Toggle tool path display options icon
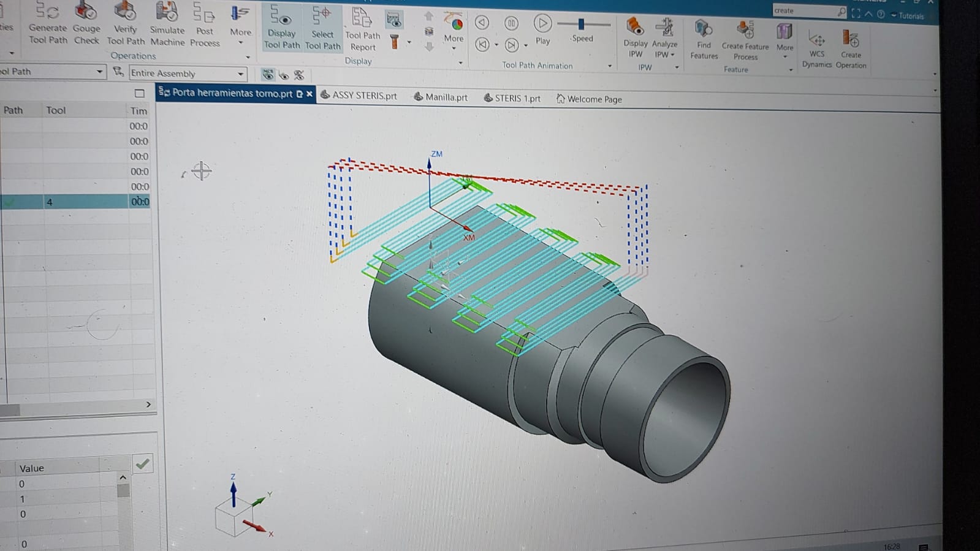Viewport: 980px width, 551px height. [394, 20]
